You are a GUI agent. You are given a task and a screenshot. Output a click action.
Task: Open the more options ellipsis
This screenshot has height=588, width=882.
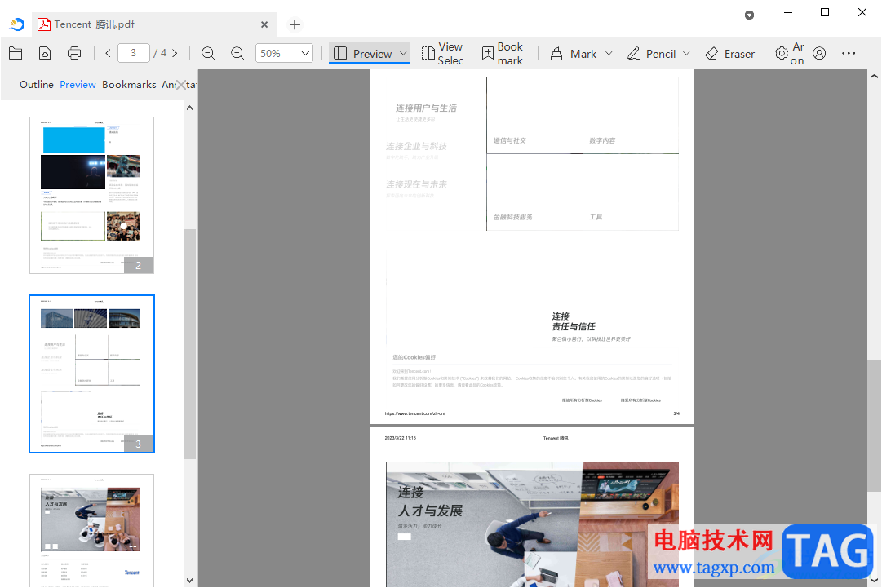849,53
